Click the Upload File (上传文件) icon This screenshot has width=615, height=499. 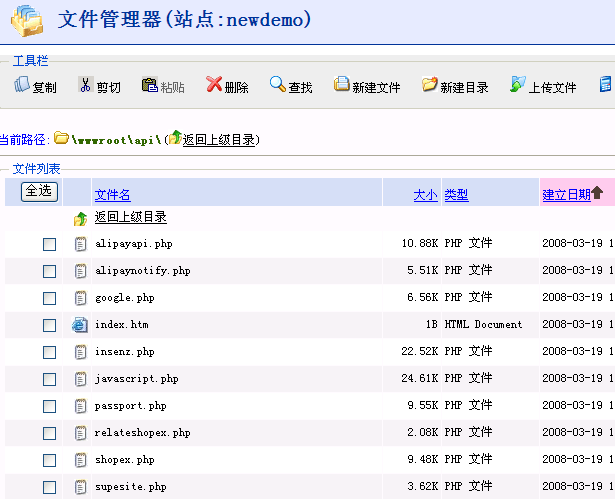[x=518, y=86]
